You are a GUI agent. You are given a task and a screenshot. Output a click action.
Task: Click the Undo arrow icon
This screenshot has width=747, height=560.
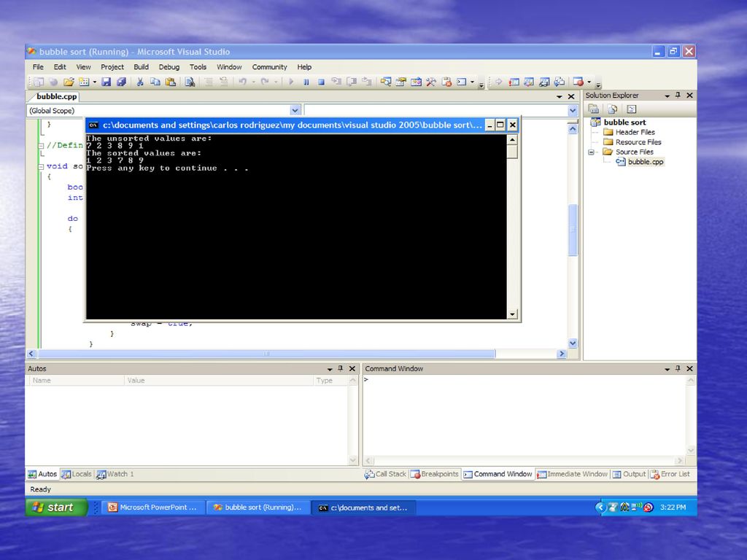click(x=242, y=82)
